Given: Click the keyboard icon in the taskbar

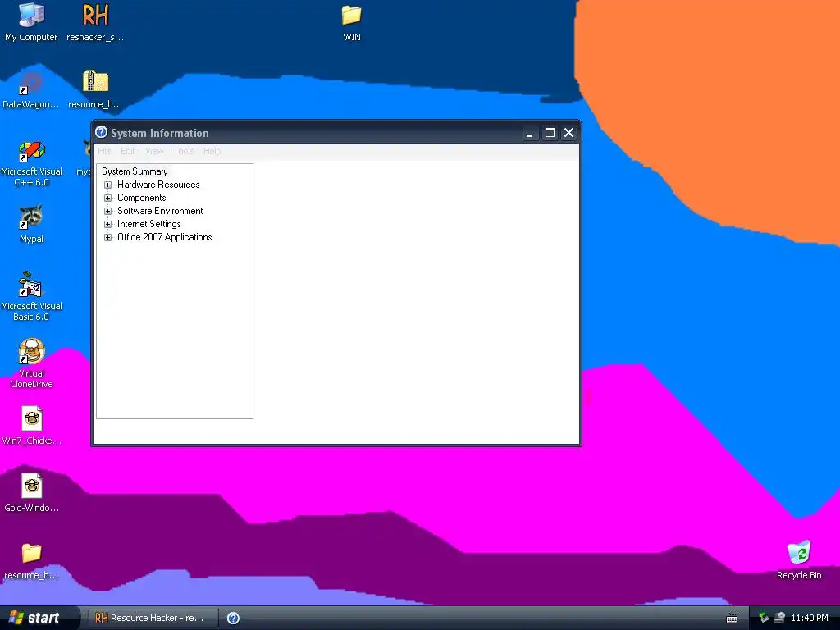Looking at the screenshot, I should (731, 619).
